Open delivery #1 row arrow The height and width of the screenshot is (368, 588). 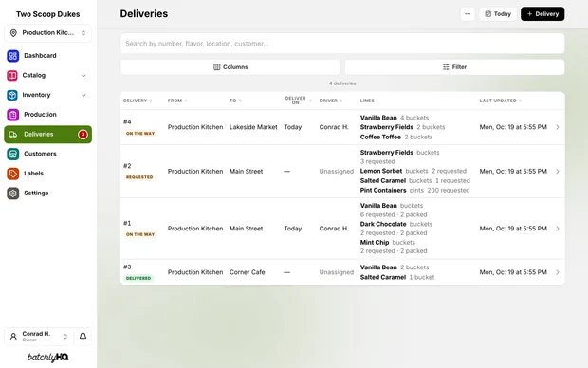click(x=558, y=229)
